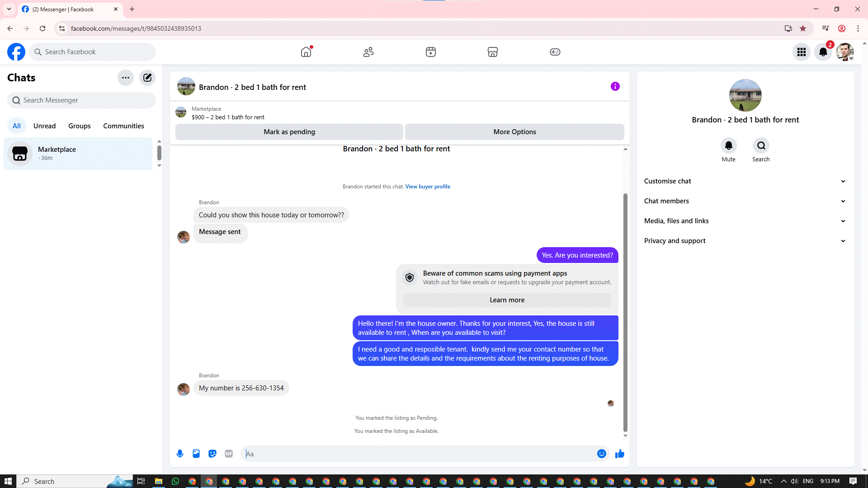This screenshot has height=488, width=868.
Task: Select the Unread chats filter
Action: tap(44, 126)
